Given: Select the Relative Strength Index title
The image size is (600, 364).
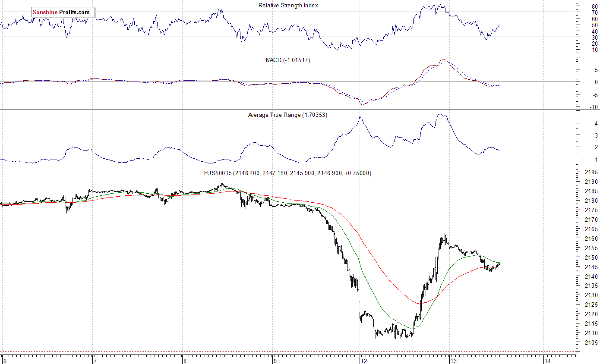Looking at the screenshot, I should 288,6.
